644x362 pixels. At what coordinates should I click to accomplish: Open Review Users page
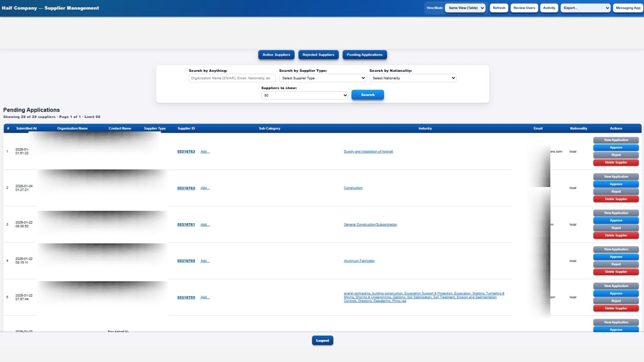click(x=524, y=8)
